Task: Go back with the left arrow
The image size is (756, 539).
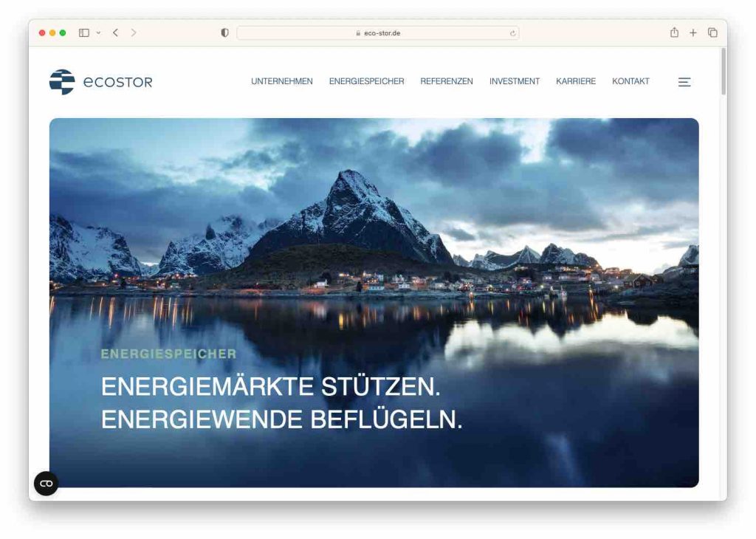Action: tap(116, 32)
